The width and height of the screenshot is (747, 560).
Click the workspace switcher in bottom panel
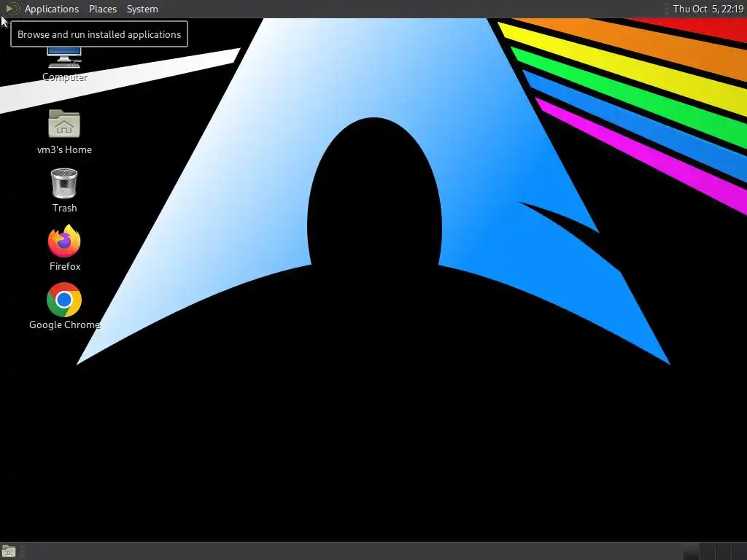coord(714,551)
